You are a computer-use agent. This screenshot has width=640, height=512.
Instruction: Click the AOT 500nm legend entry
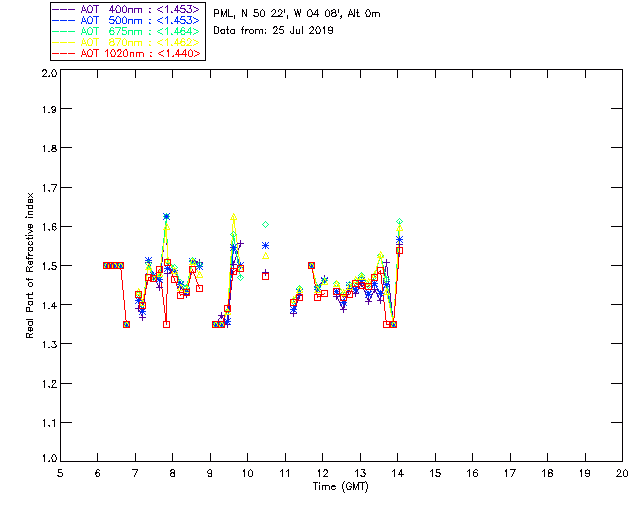127,20
